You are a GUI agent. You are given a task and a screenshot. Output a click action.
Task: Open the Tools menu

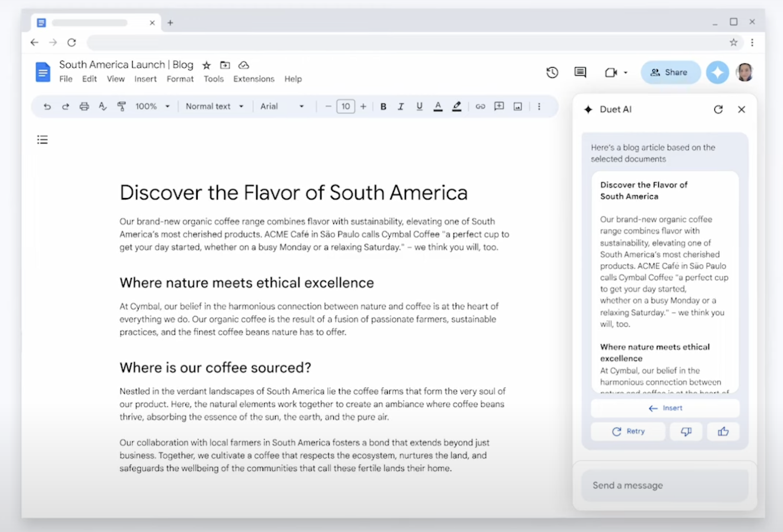point(214,79)
